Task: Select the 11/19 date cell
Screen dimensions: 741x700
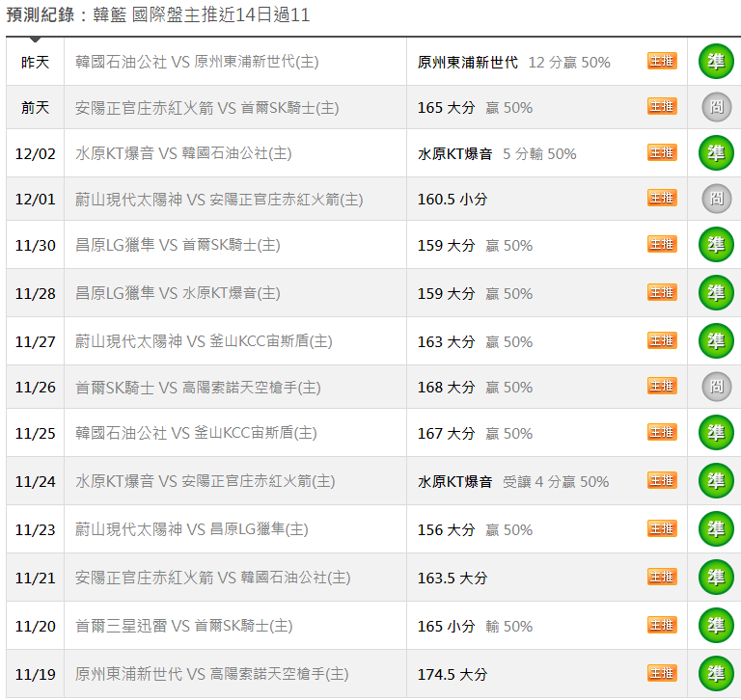Action: (35, 674)
